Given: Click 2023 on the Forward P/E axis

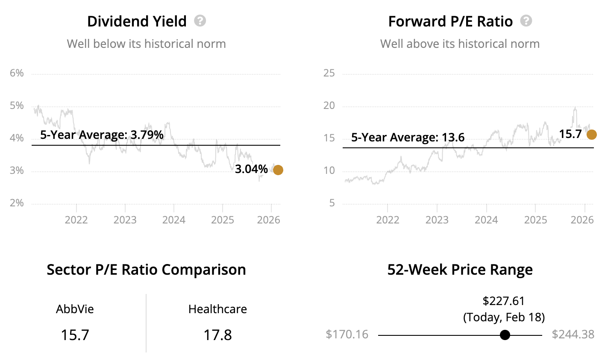Looking at the screenshot, I should click(x=437, y=220).
